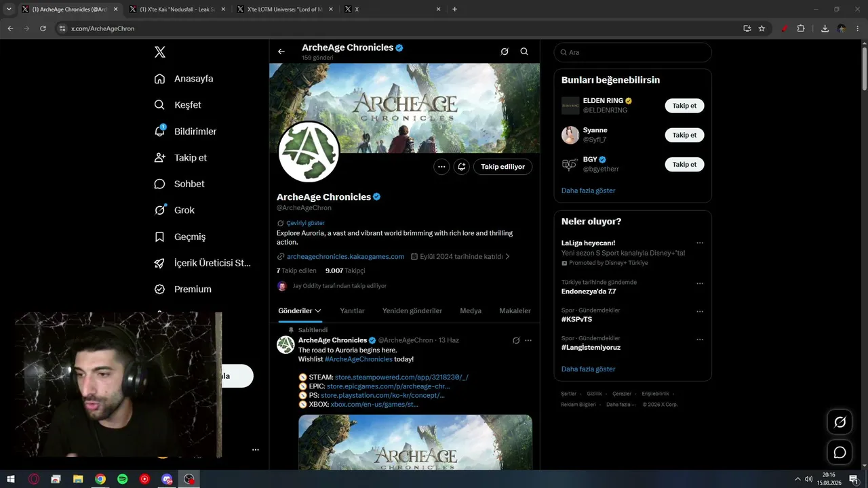Switch to the Medya tab

[x=471, y=311]
